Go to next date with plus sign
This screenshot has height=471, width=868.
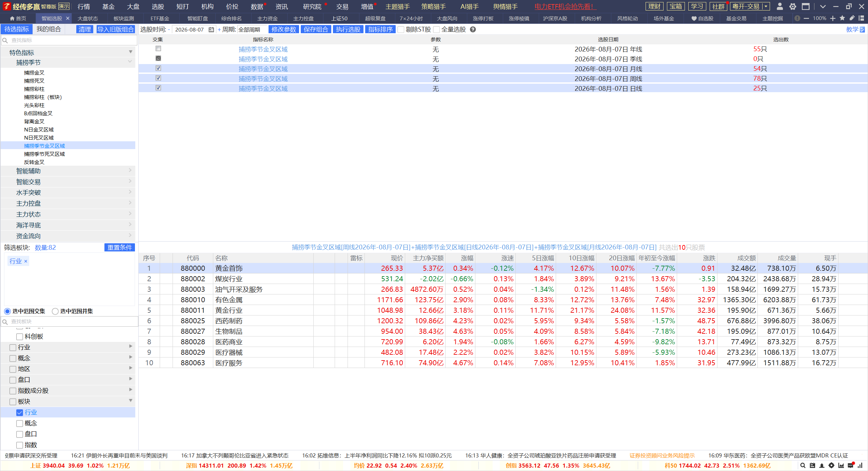pyautogui.click(x=219, y=30)
